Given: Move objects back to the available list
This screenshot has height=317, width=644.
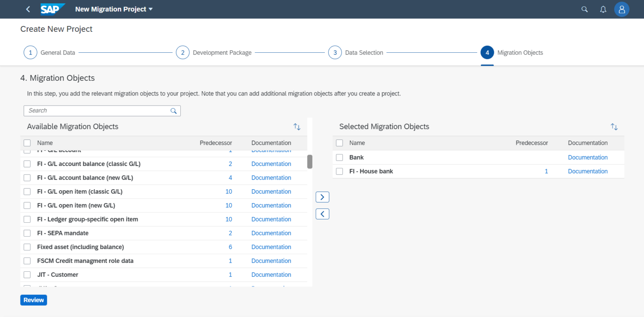Looking at the screenshot, I should tap(322, 214).
